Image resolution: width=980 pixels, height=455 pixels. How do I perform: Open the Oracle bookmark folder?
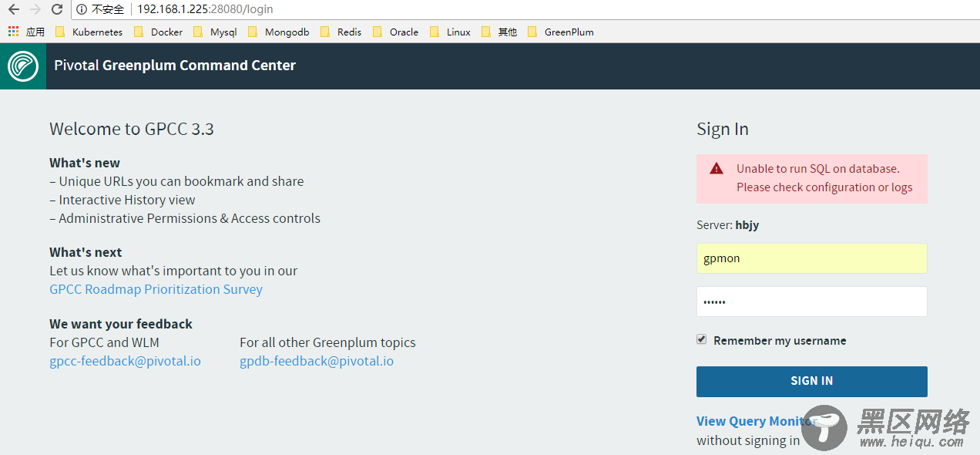(x=395, y=32)
